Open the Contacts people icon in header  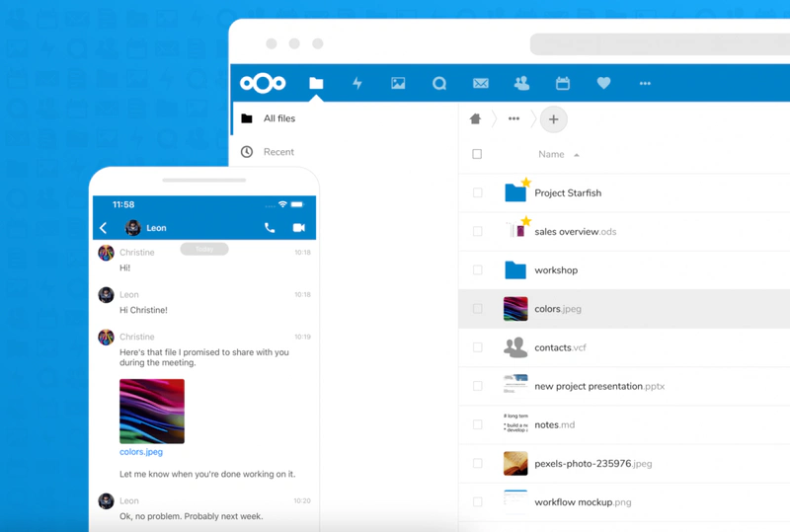(521, 83)
